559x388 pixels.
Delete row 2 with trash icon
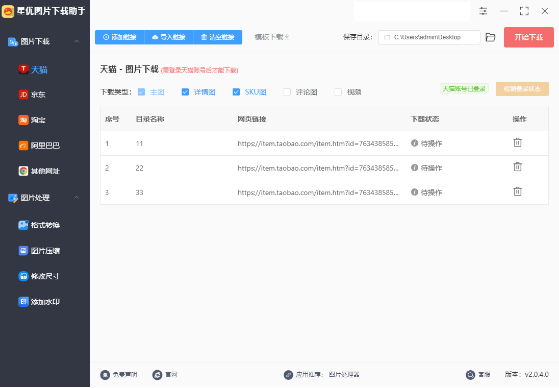[517, 167]
